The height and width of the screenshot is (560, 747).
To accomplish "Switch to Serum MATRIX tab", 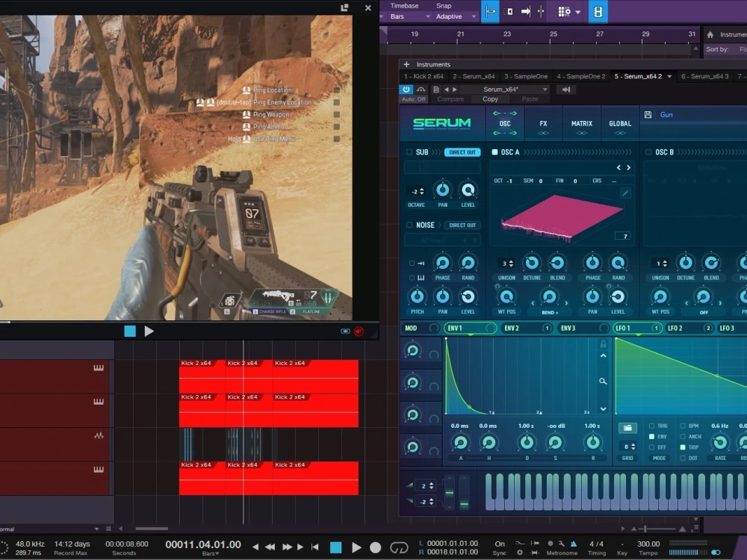I will click(x=582, y=124).
